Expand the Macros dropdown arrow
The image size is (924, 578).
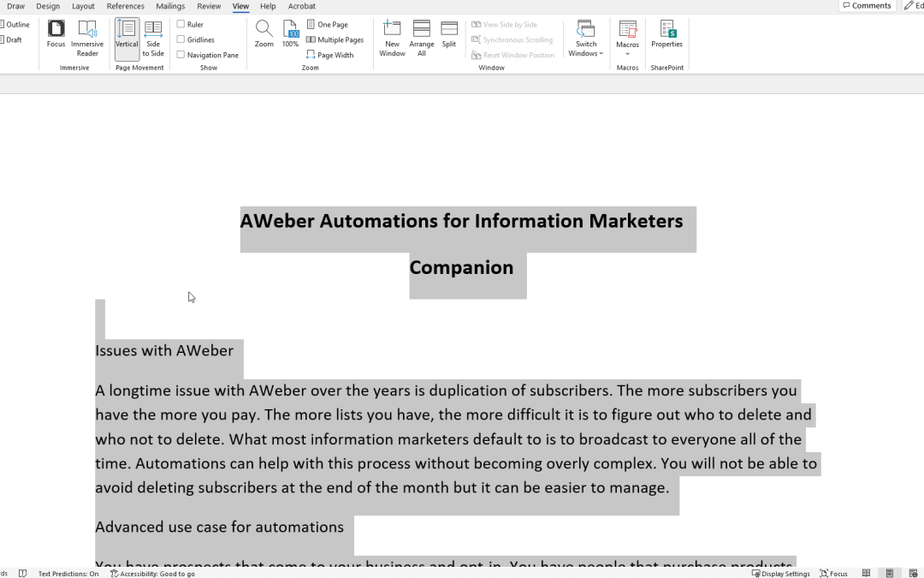[x=628, y=54]
